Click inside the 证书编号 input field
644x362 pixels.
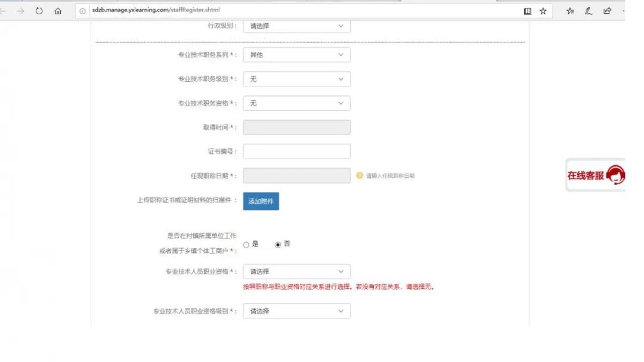(x=296, y=151)
